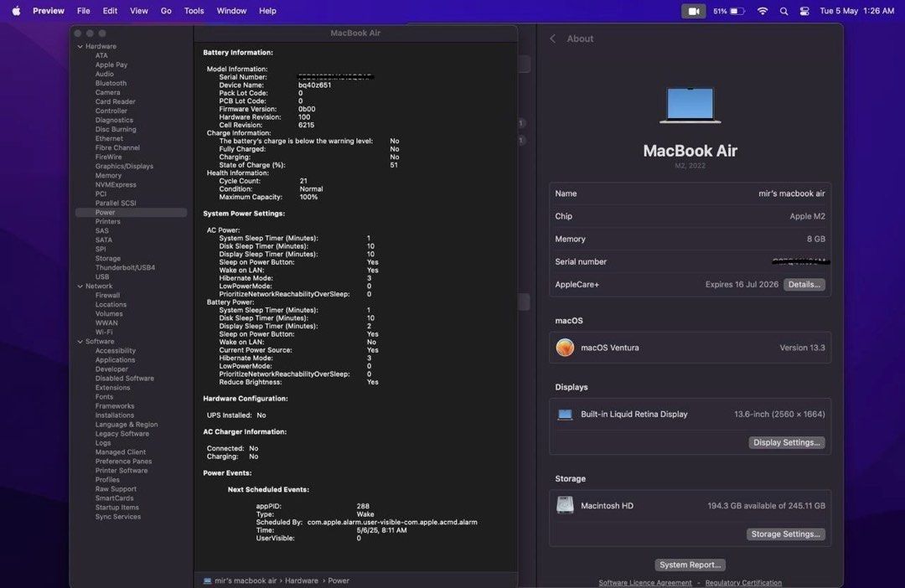Screen dimensions: 905x588
Task: Go back from the About pane
Action: pos(553,39)
